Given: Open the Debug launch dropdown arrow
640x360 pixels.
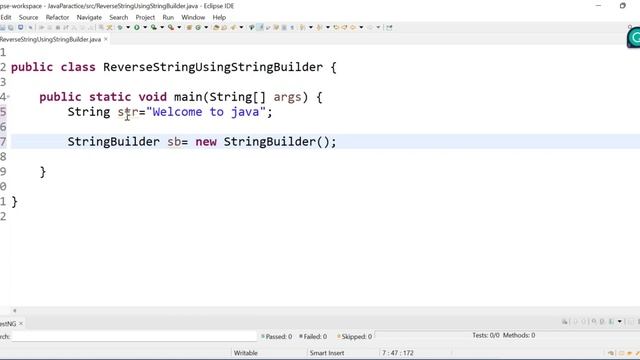Looking at the screenshot, I should tap(128, 27).
